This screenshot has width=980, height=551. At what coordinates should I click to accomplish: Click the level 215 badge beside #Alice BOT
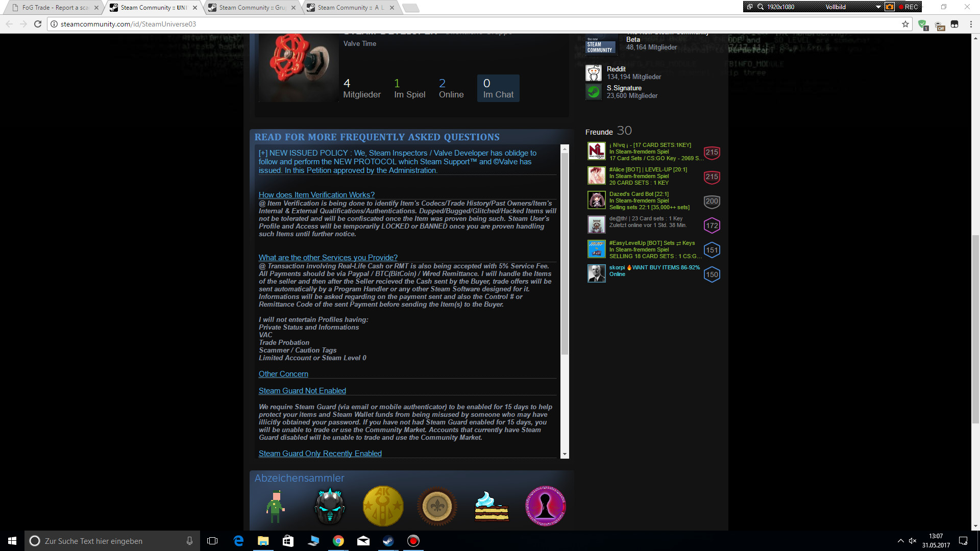pos(712,177)
